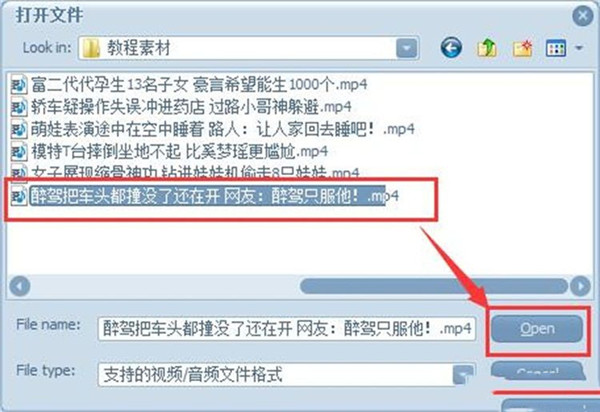The height and width of the screenshot is (412, 600).
Task: Expand the Look in folder dropdown
Action: pyautogui.click(x=406, y=48)
